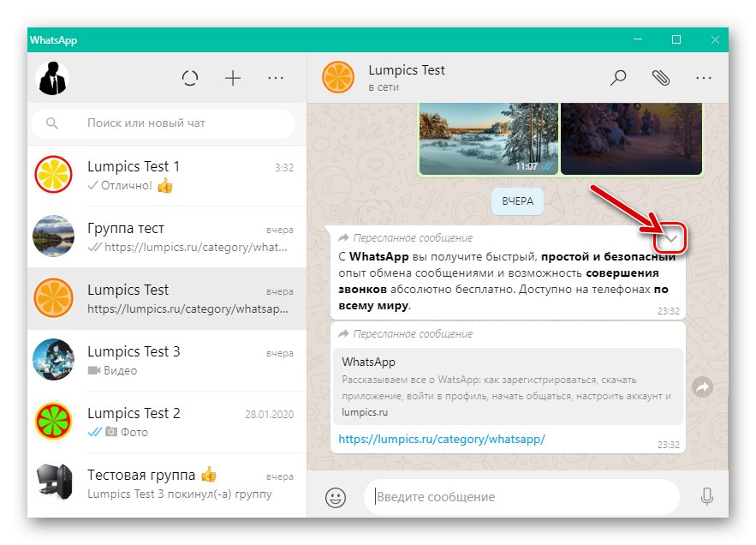Open the Lumpics Test 2 chat

tap(167, 422)
